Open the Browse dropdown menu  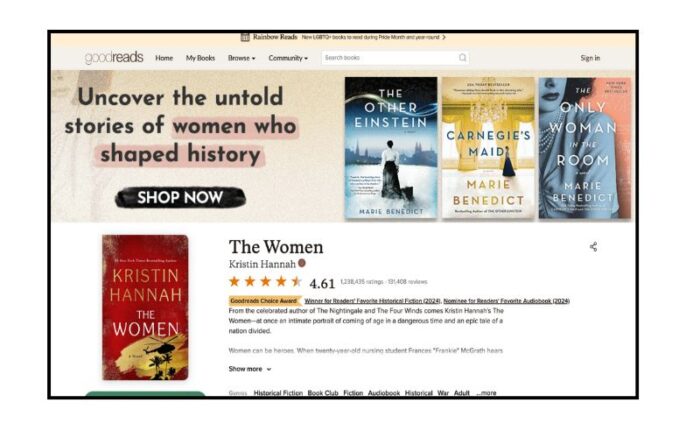pyautogui.click(x=242, y=58)
